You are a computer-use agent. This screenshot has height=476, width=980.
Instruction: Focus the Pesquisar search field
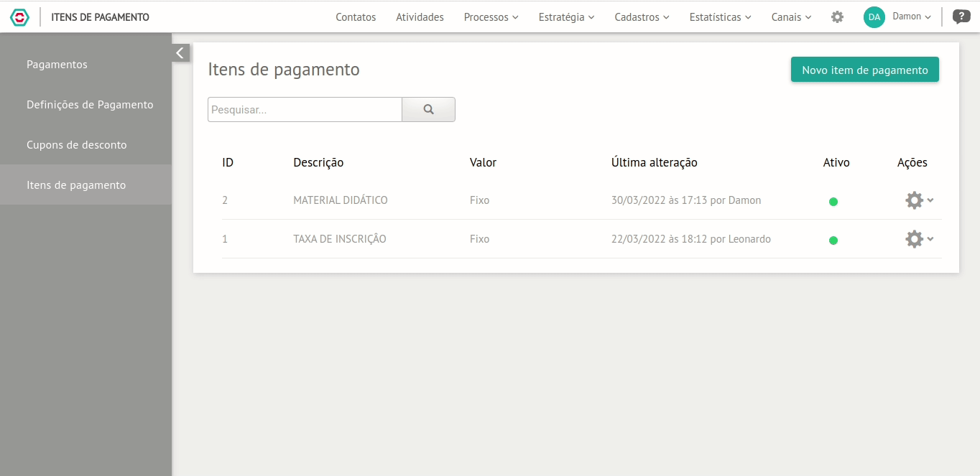305,110
